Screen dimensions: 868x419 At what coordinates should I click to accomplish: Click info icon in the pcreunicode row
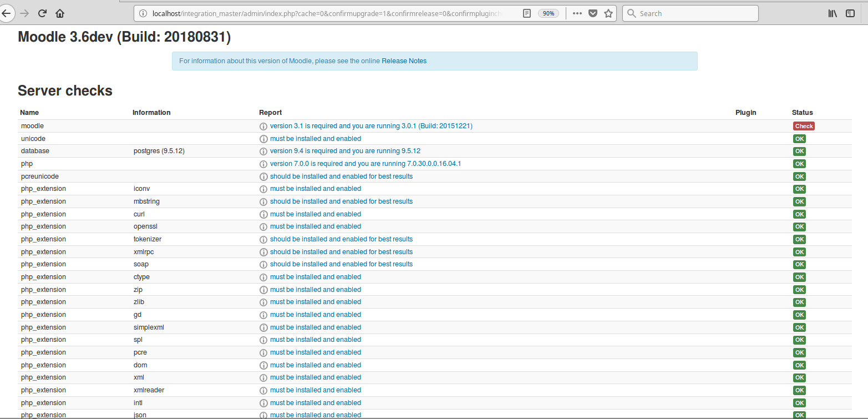tap(263, 176)
